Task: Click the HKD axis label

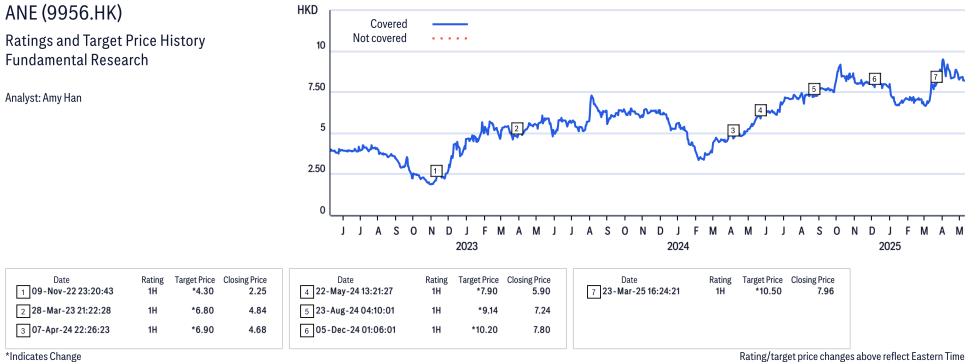Action: pyautogui.click(x=307, y=10)
